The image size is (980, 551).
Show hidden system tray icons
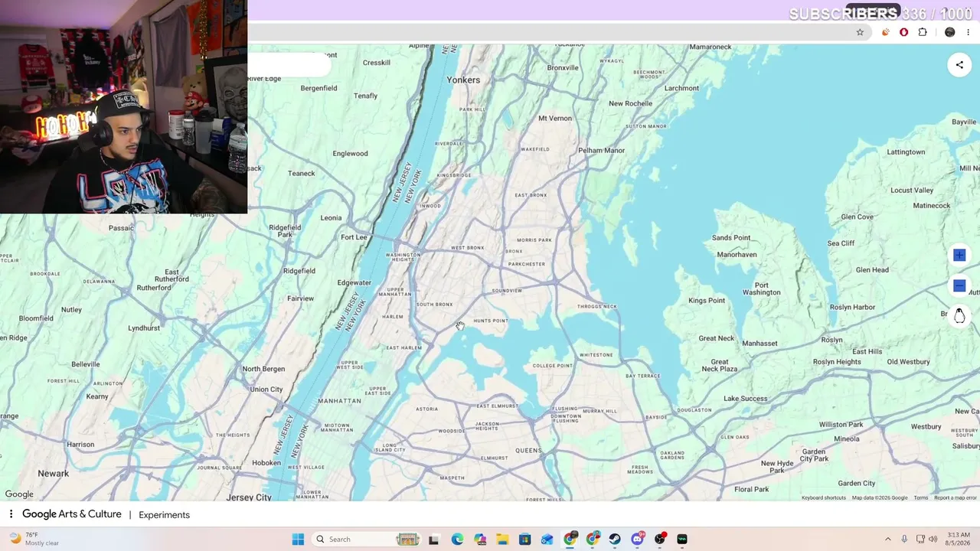tap(888, 540)
